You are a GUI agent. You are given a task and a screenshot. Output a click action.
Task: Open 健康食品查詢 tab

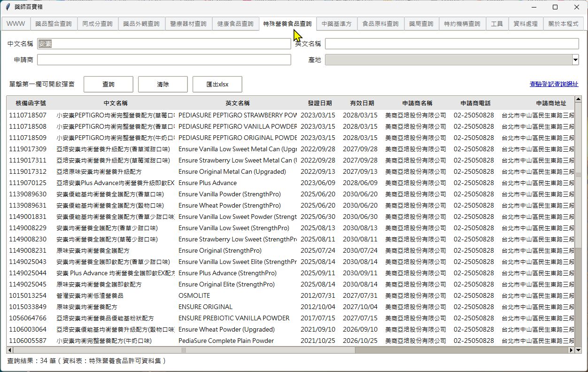coord(235,23)
